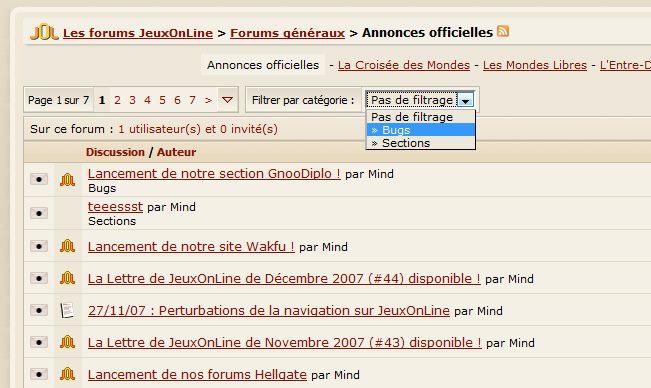Click the next page arrow
The height and width of the screenshot is (388, 651).
[x=208, y=100]
